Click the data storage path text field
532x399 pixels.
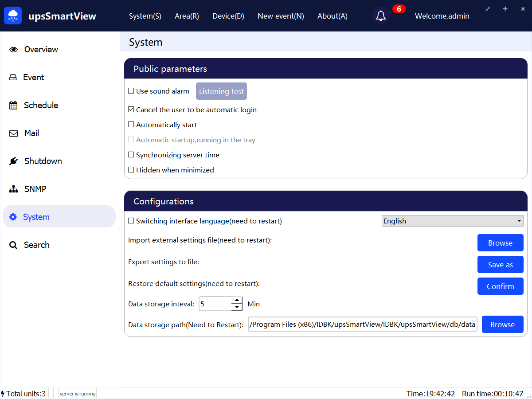[x=362, y=325]
